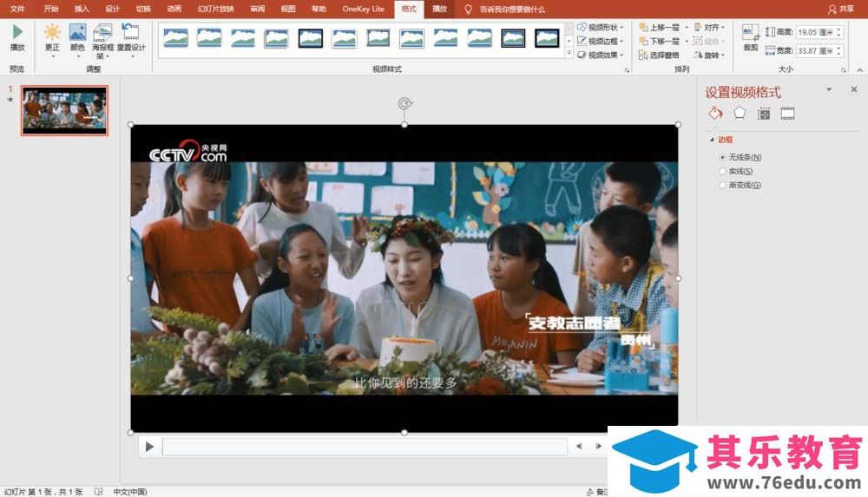868x497 pixels.
Task: Apply the first video style thumbnail
Action: [175, 38]
